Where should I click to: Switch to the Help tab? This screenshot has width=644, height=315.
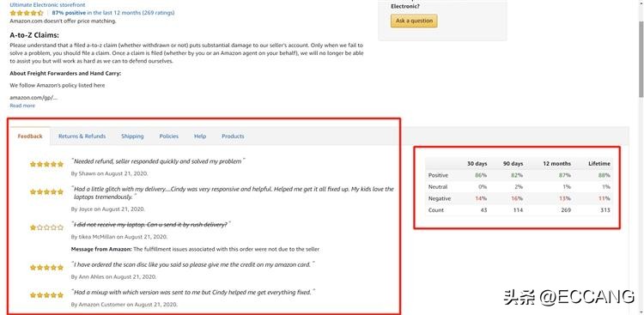(x=200, y=136)
